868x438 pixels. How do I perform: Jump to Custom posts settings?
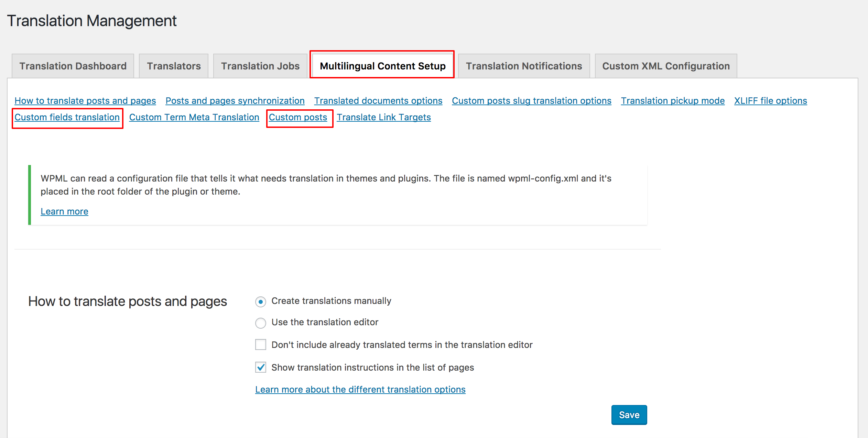pyautogui.click(x=298, y=117)
